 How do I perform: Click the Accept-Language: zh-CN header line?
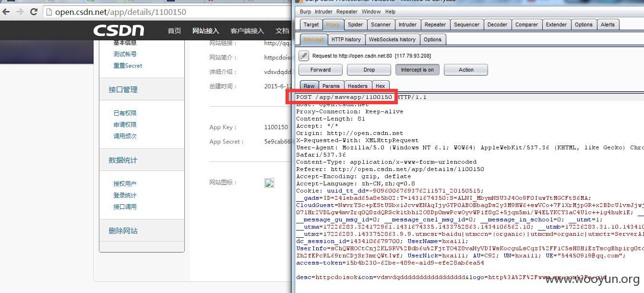coord(356,183)
